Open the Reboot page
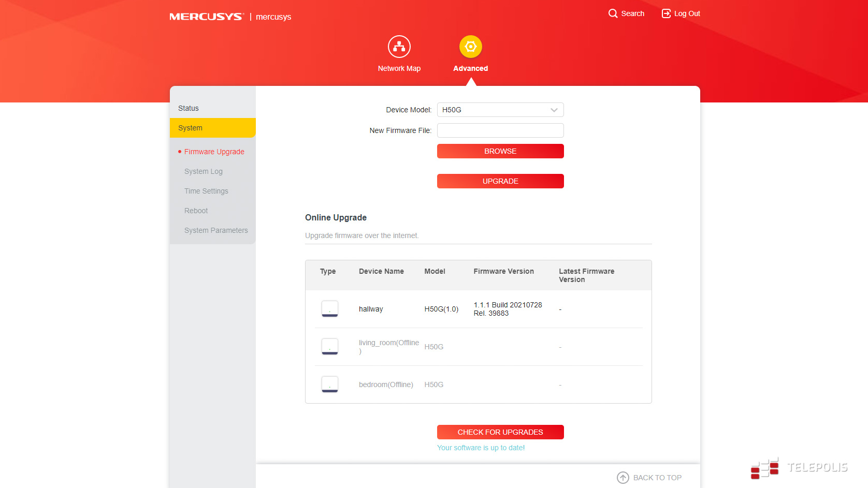868x488 pixels. pos(196,211)
